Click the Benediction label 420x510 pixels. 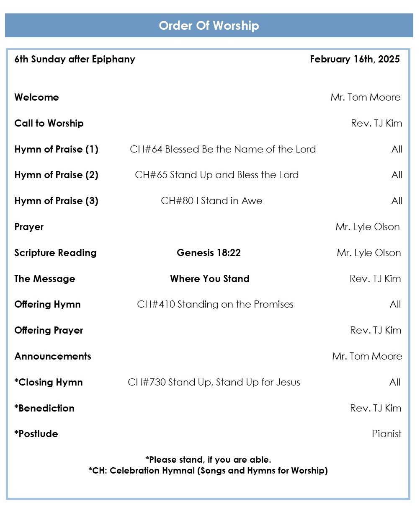click(44, 408)
